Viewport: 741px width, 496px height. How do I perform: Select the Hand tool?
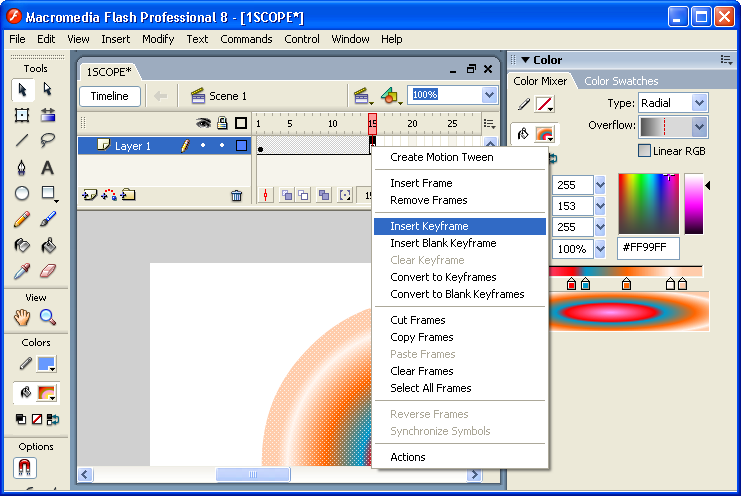(x=22, y=317)
